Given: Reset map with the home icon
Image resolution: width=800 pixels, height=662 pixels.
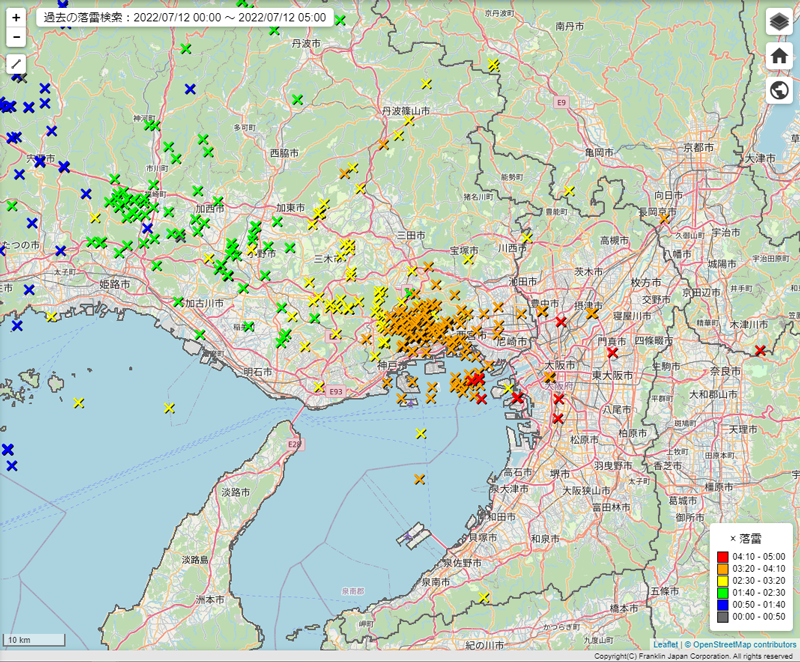Looking at the screenshot, I should pyautogui.click(x=779, y=56).
